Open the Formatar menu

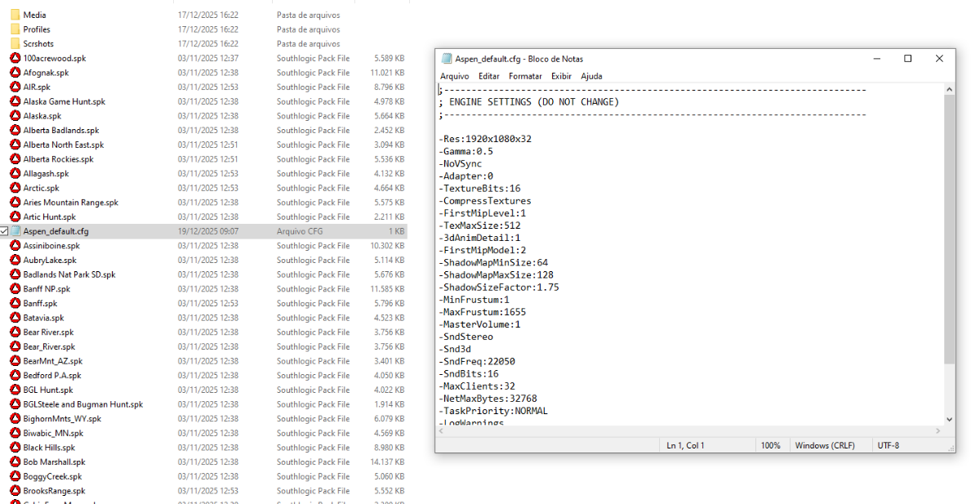point(525,76)
